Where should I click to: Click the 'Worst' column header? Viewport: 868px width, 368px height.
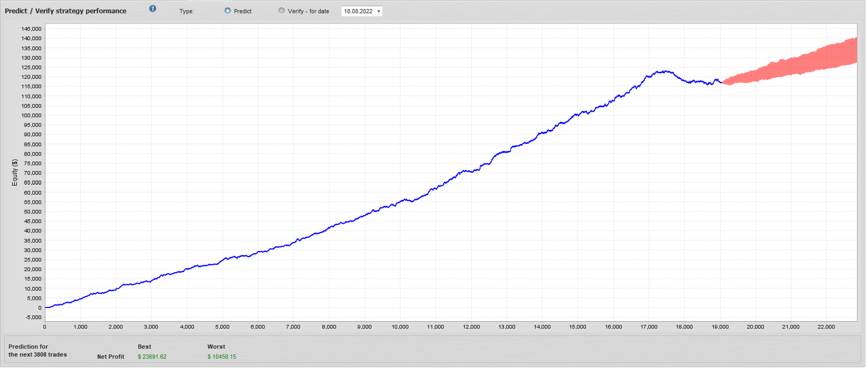(x=217, y=347)
